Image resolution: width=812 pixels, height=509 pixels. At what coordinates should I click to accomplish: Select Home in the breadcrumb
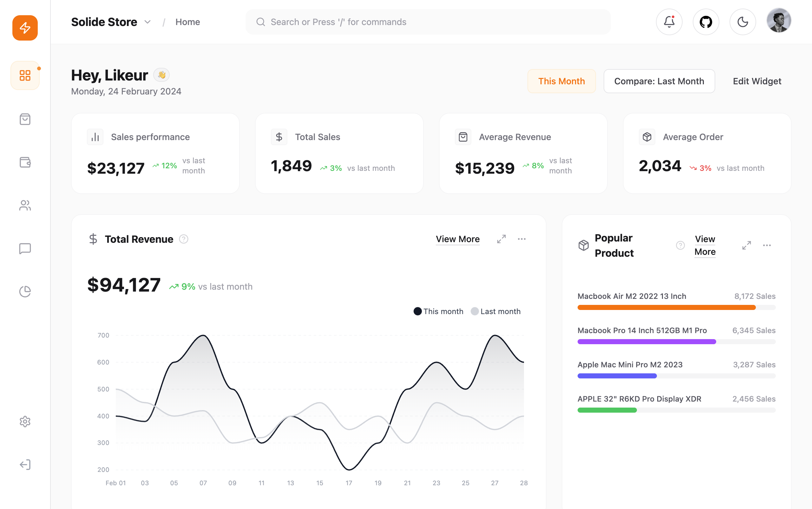pyautogui.click(x=188, y=22)
